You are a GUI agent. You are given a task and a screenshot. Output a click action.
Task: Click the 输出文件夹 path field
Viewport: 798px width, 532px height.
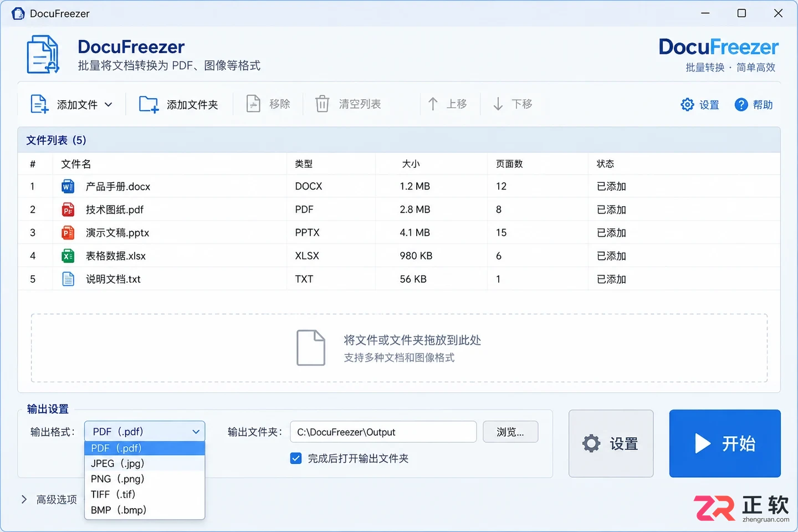(383, 432)
